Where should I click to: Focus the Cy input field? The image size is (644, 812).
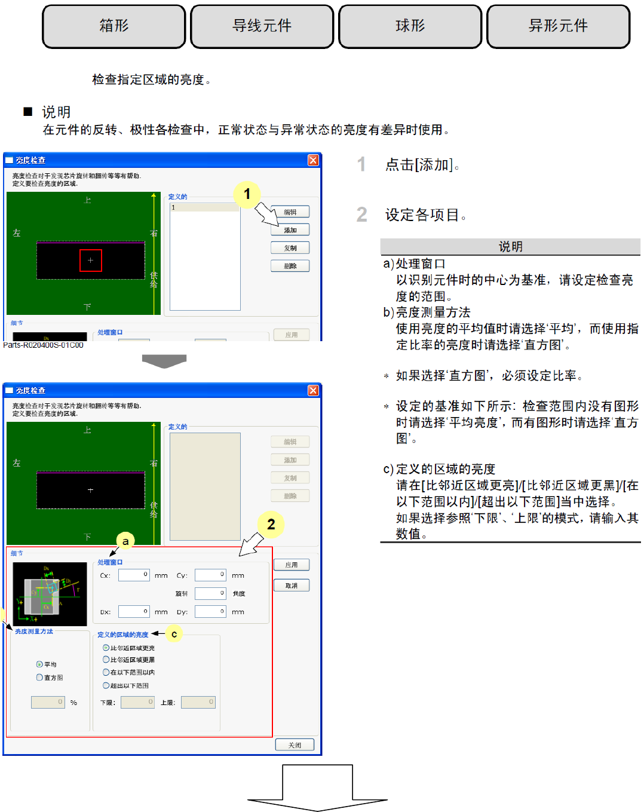coord(210,575)
